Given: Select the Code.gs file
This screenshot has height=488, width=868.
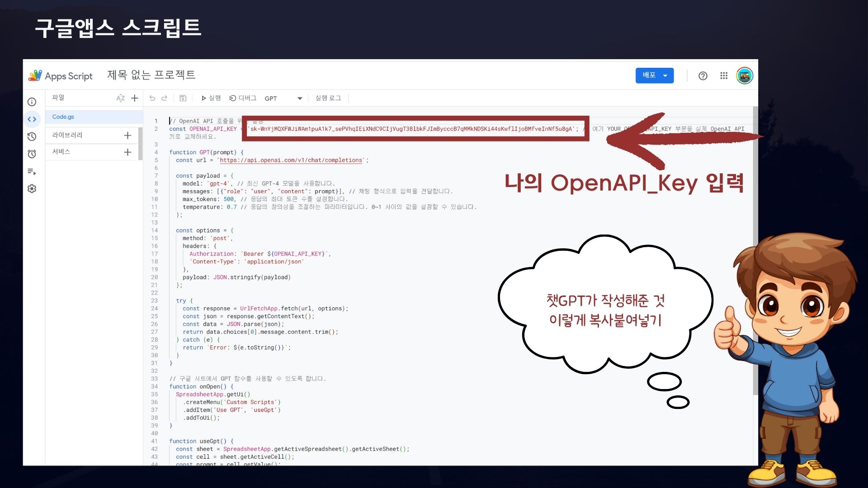Looking at the screenshot, I should (x=63, y=117).
